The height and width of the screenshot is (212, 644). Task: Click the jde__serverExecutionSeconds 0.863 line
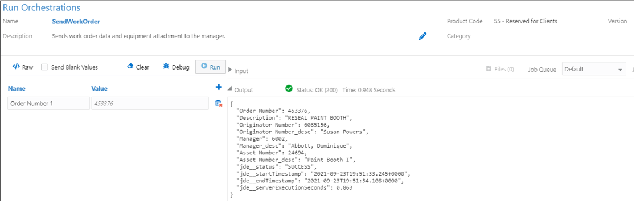[x=294, y=187]
